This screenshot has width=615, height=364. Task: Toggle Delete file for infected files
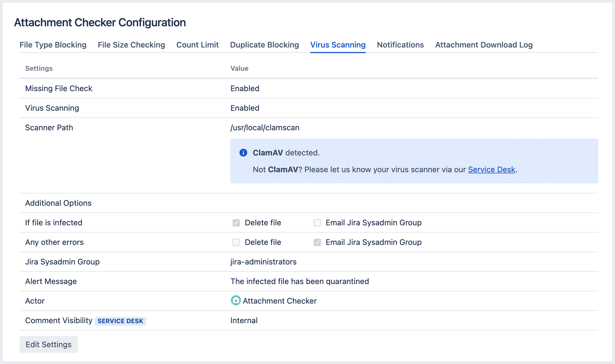tap(236, 223)
